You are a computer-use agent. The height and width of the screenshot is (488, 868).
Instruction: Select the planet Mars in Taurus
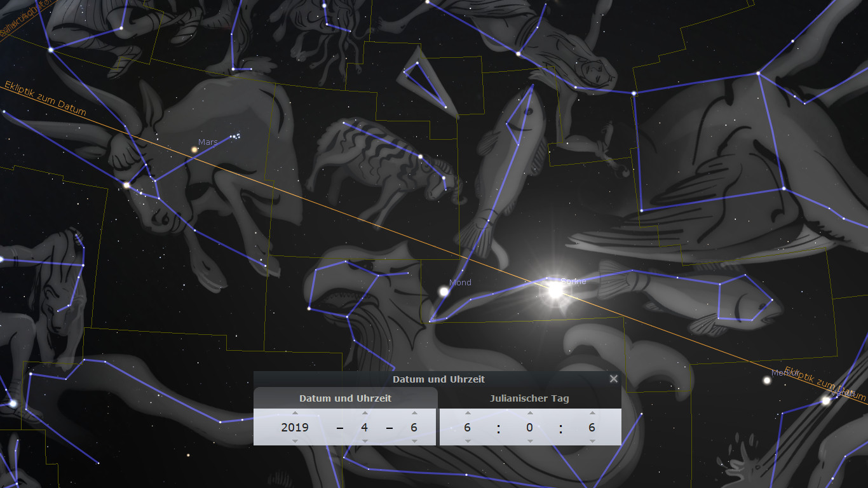[x=195, y=150]
